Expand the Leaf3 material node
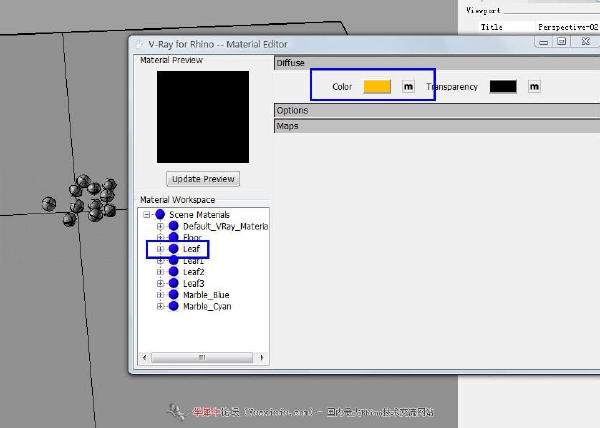600x428 pixels. click(x=160, y=284)
